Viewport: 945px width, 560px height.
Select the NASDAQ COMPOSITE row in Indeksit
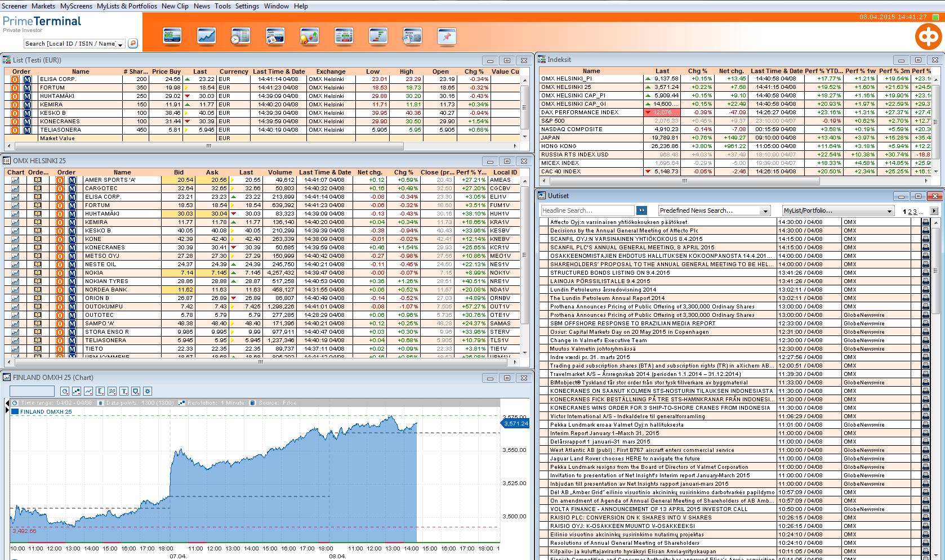[735, 129]
